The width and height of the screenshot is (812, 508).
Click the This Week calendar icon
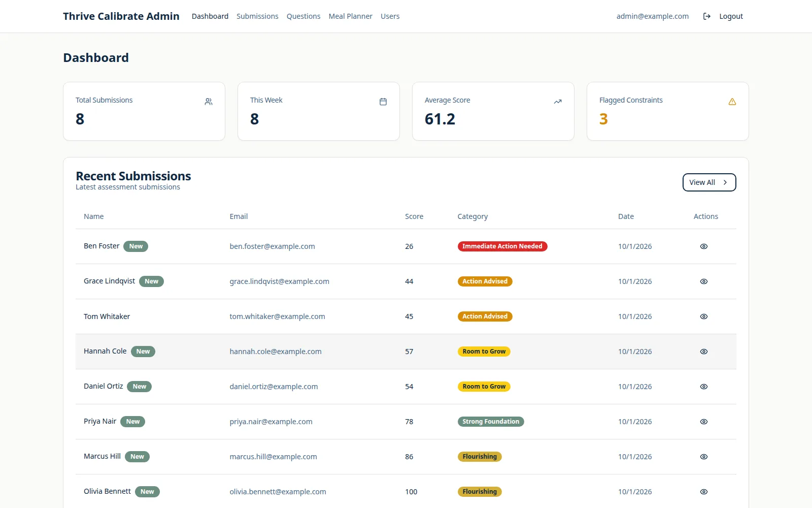click(x=383, y=102)
